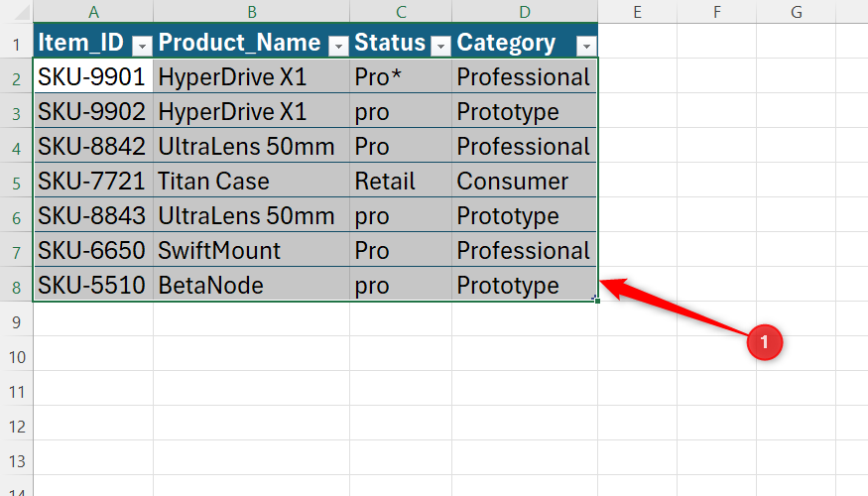The height and width of the screenshot is (496, 868).
Task: Select cell SKU-8842
Action: [93, 146]
